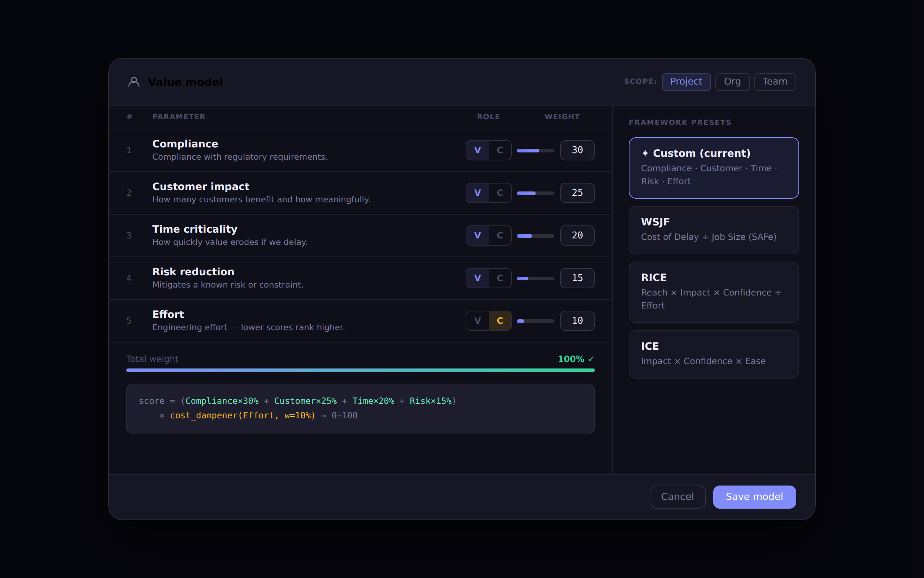Click the FRAMEWORK PRESETS heading

[680, 123]
